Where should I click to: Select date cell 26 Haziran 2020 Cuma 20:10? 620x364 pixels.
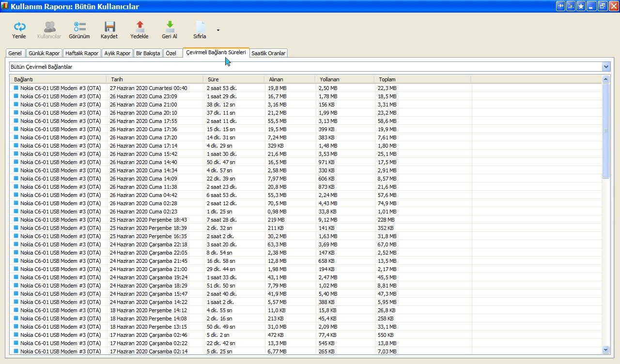click(x=143, y=113)
